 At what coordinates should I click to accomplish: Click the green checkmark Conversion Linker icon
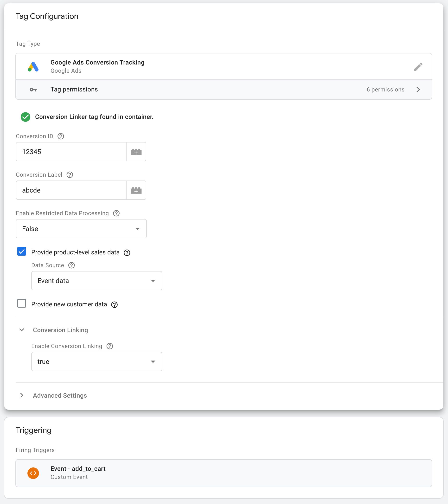(25, 117)
